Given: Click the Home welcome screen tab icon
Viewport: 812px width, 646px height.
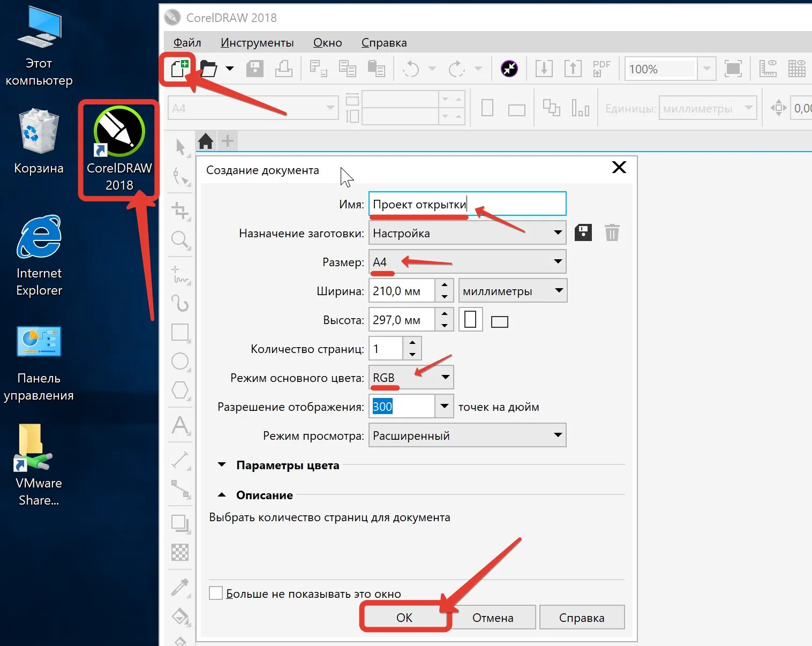Looking at the screenshot, I should coord(206,141).
